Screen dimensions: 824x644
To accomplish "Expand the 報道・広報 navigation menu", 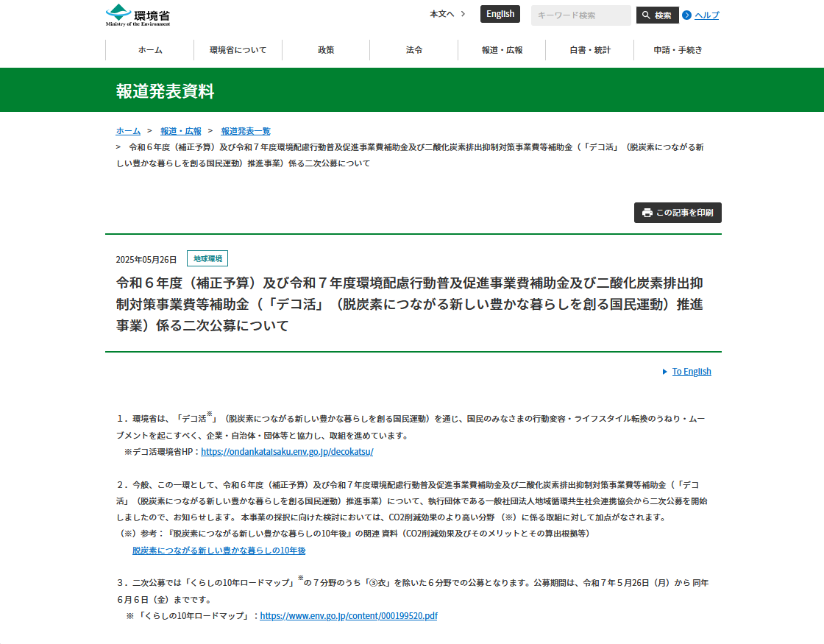I will 502,50.
